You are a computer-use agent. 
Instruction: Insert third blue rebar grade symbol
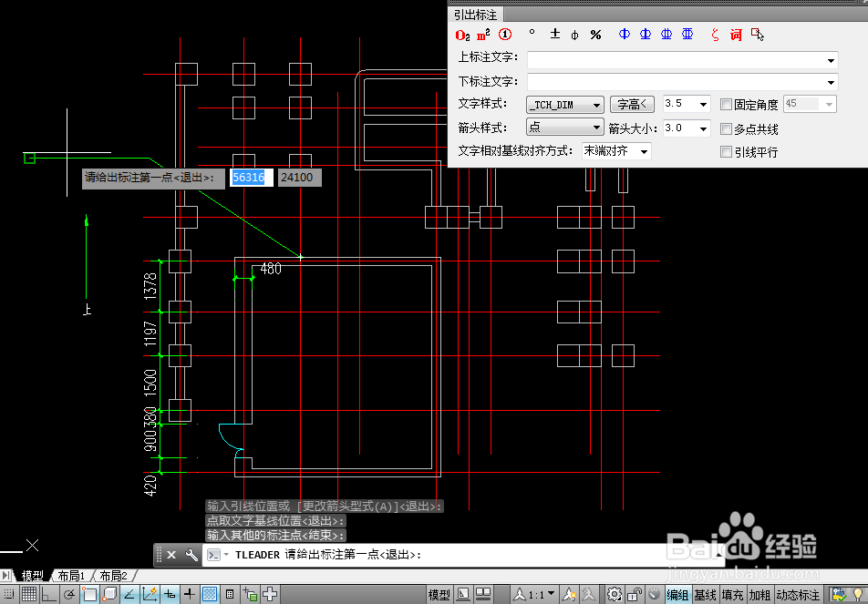[x=666, y=35]
